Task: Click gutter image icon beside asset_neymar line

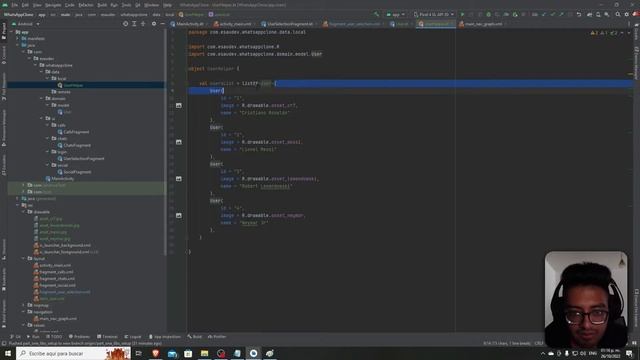Action: click(179, 216)
